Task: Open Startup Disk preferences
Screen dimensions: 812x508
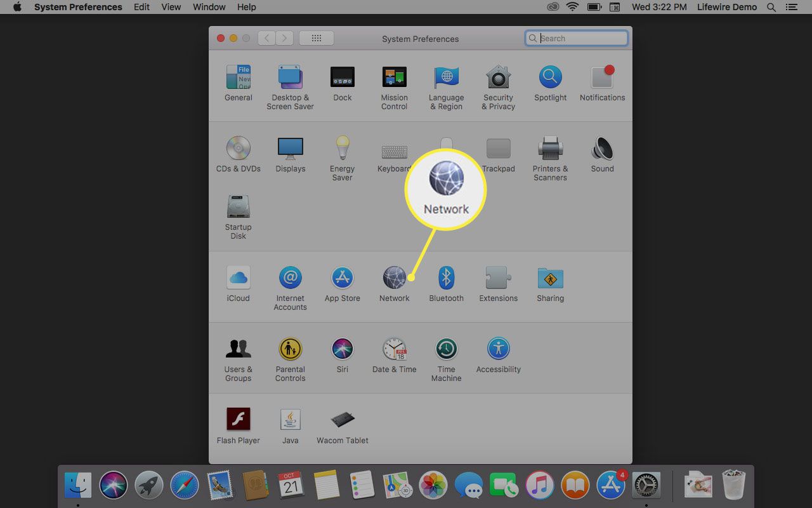Action: [239, 217]
